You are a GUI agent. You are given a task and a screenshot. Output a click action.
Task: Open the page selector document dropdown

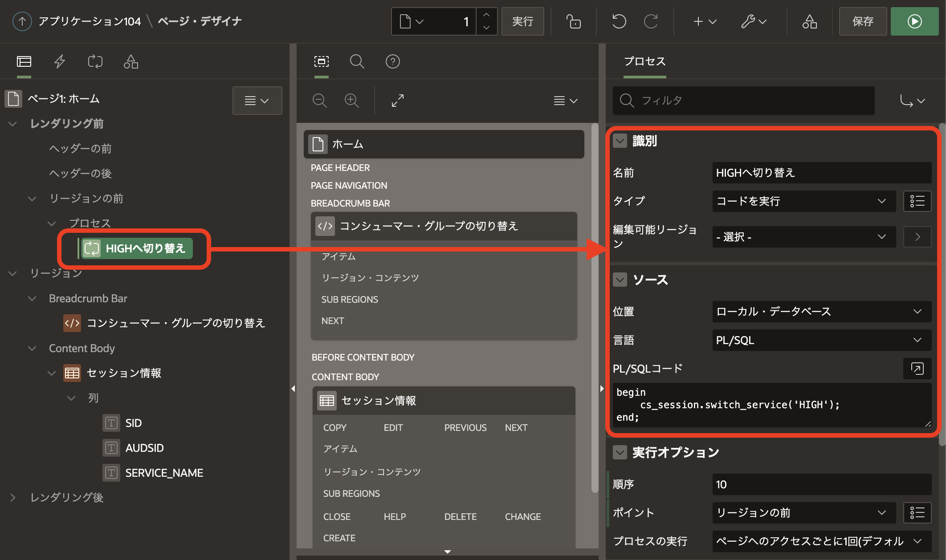coord(412,21)
